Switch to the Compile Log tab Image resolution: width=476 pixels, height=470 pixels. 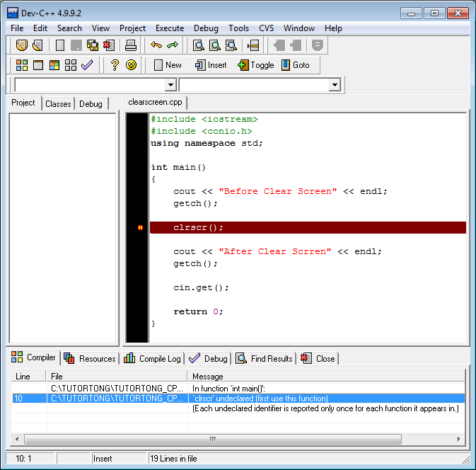pos(152,358)
